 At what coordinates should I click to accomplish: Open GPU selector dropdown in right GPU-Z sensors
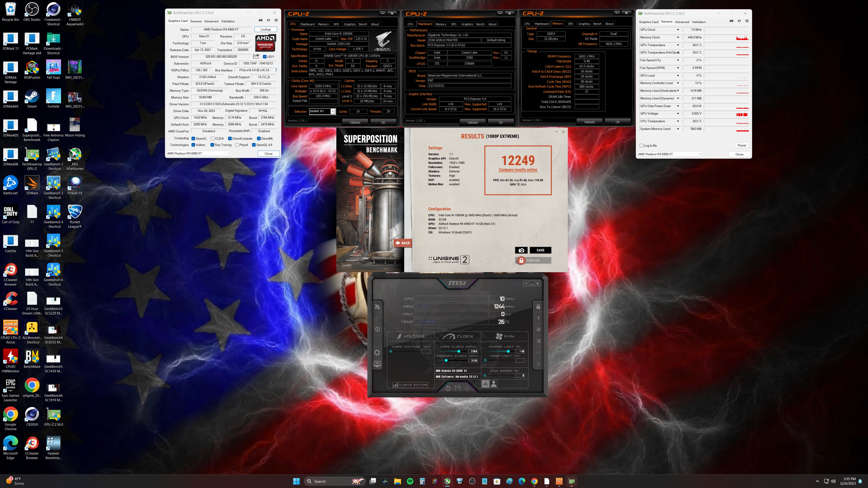pos(670,154)
